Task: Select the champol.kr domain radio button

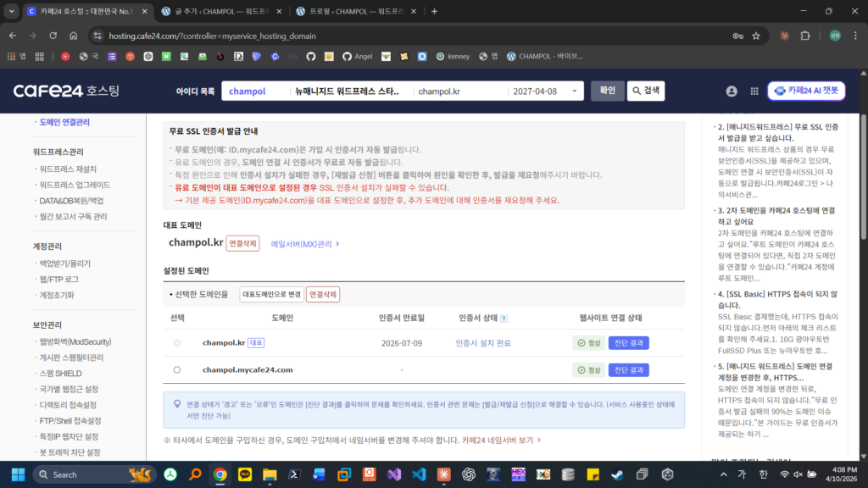Action: (x=177, y=343)
